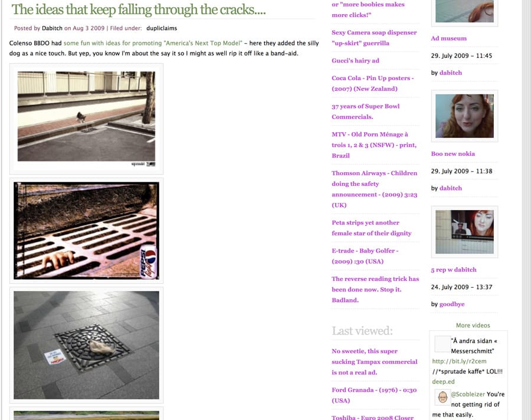Open '37 years of Super Bowl Commercials' link
The width and height of the screenshot is (531, 420).
365,111
